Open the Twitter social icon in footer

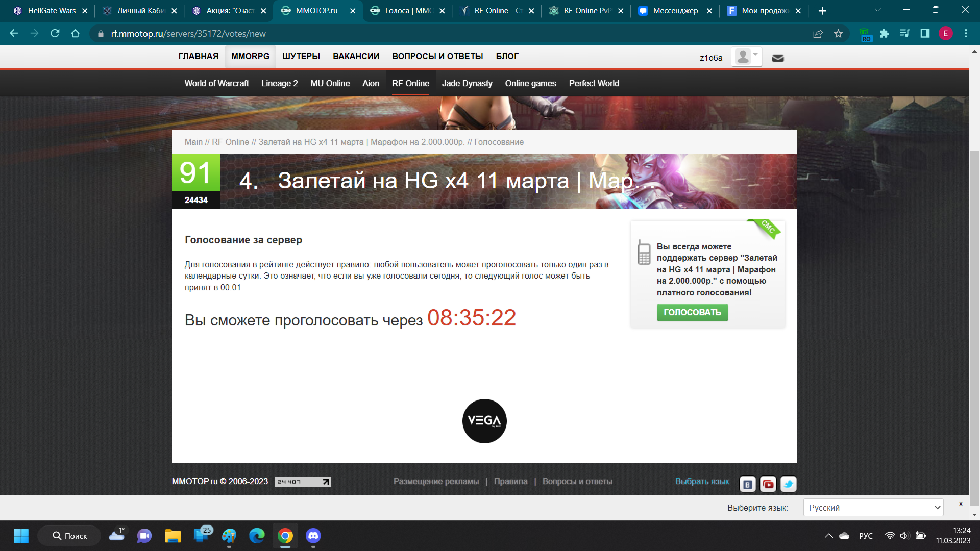pos(788,484)
